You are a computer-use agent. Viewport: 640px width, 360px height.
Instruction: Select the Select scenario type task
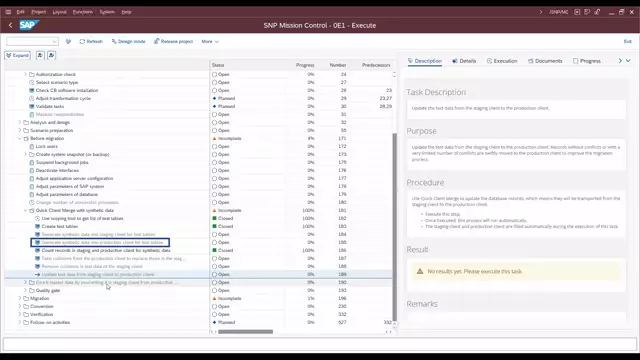(x=57, y=82)
